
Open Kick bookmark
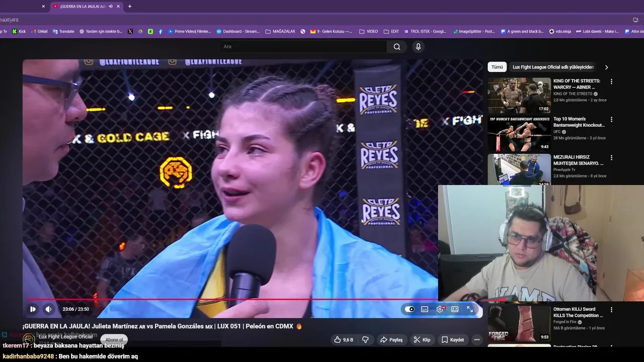tap(19, 31)
